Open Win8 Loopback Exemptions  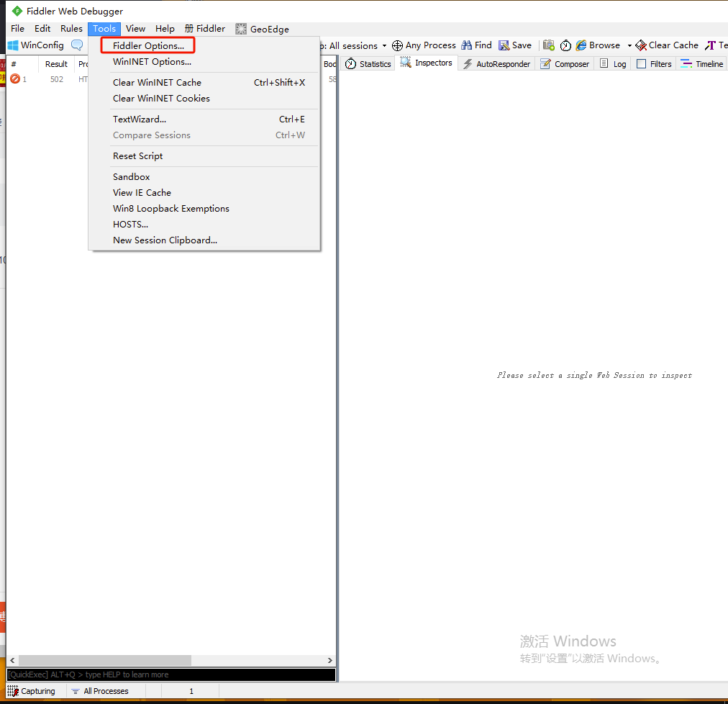pos(171,208)
